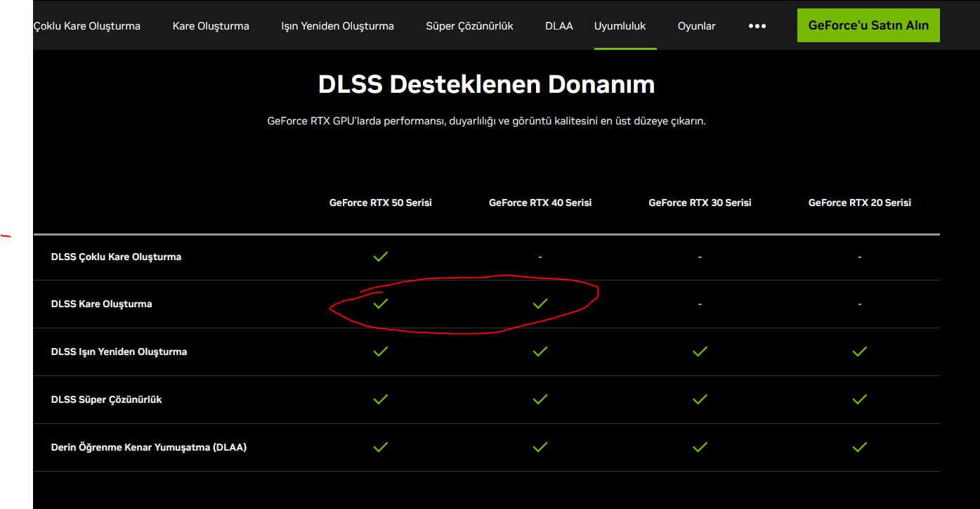The width and height of the screenshot is (980, 509).
Task: Click the GeForce RTX 20 Serisi column header
Action: pyautogui.click(x=860, y=202)
